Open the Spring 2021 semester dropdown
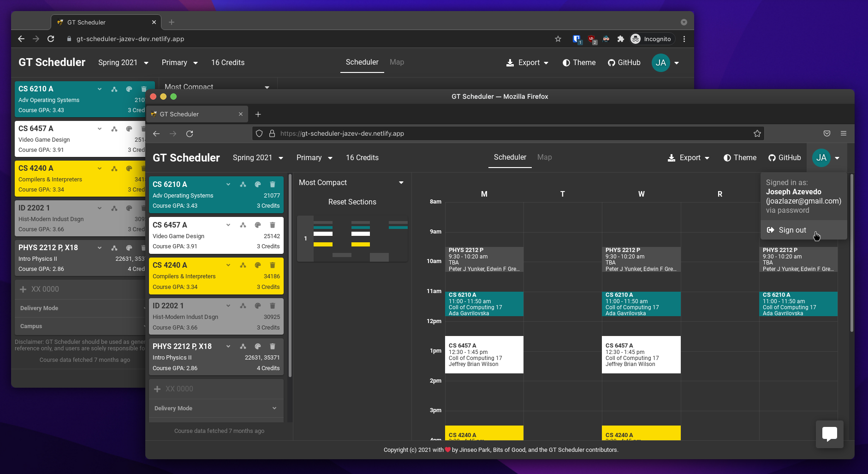The height and width of the screenshot is (474, 868). point(257,157)
